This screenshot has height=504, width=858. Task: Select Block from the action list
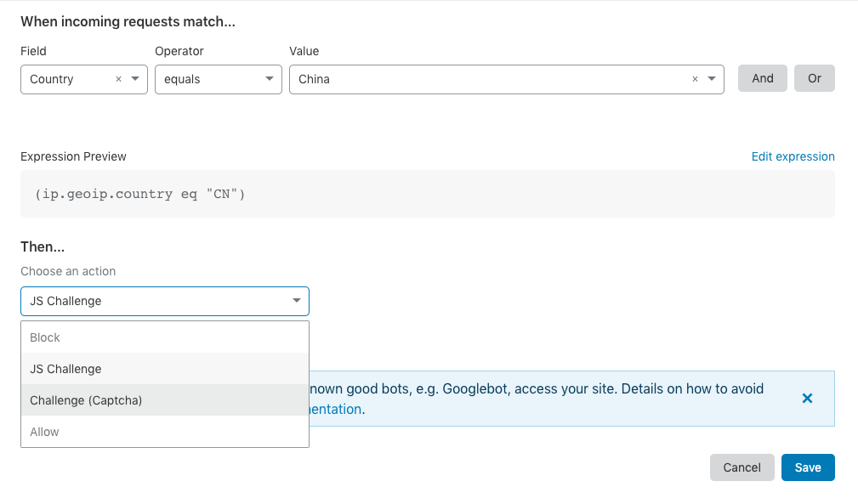tap(165, 337)
